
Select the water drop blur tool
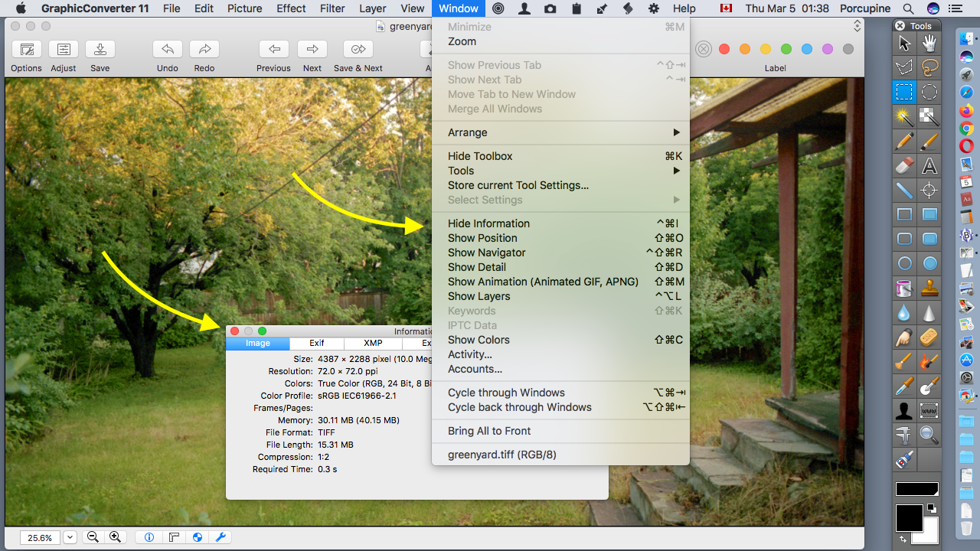(904, 313)
